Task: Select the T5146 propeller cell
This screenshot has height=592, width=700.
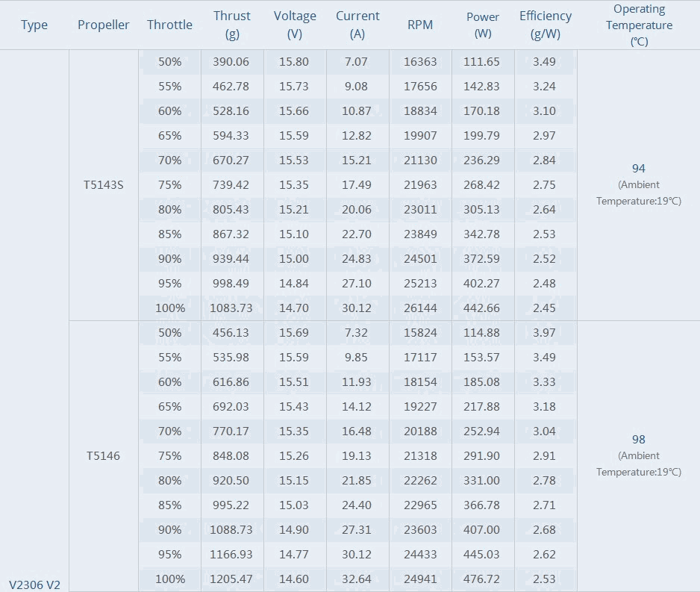Action: 103,456
